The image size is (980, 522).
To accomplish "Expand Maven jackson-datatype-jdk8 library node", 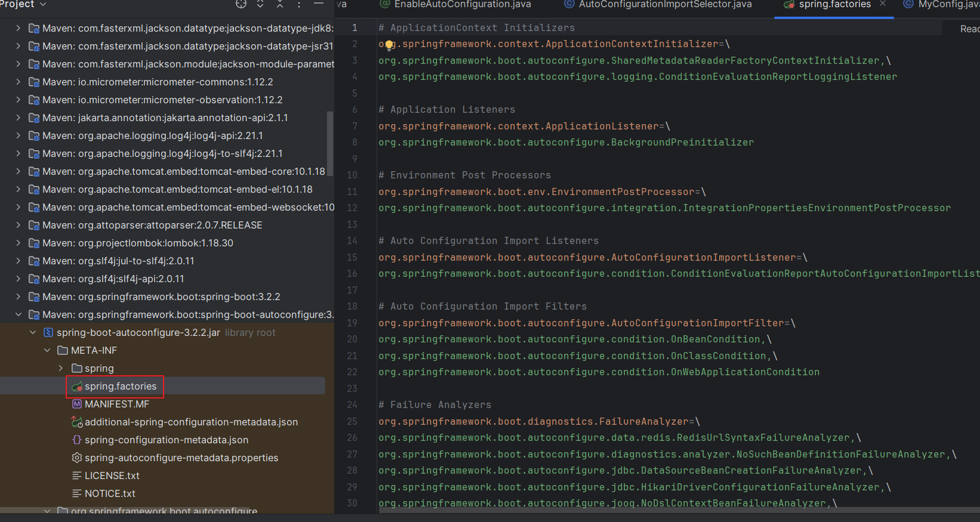I will click(x=18, y=28).
